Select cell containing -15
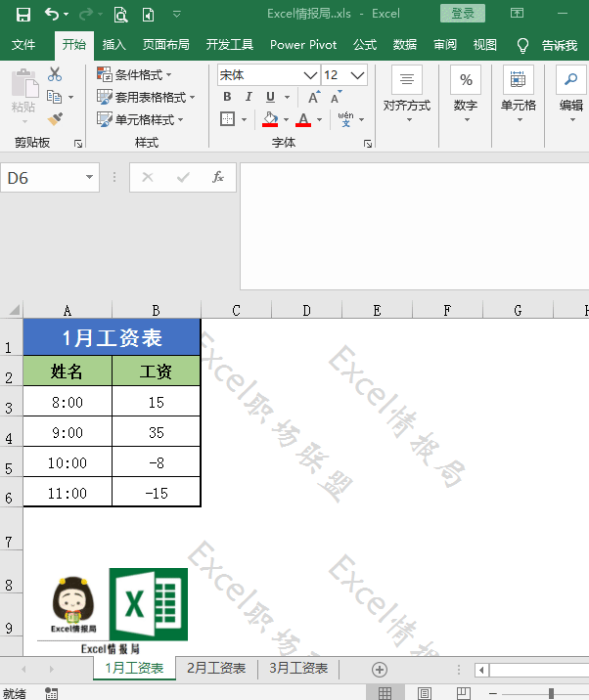The height and width of the screenshot is (700, 589). pyautogui.click(x=156, y=492)
